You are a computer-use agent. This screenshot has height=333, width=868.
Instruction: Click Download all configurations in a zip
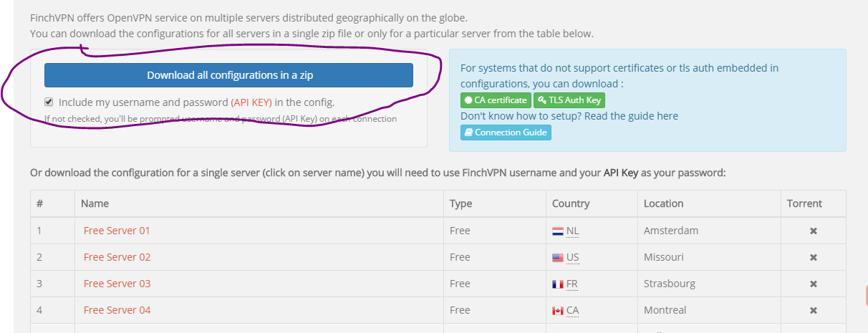pos(228,75)
